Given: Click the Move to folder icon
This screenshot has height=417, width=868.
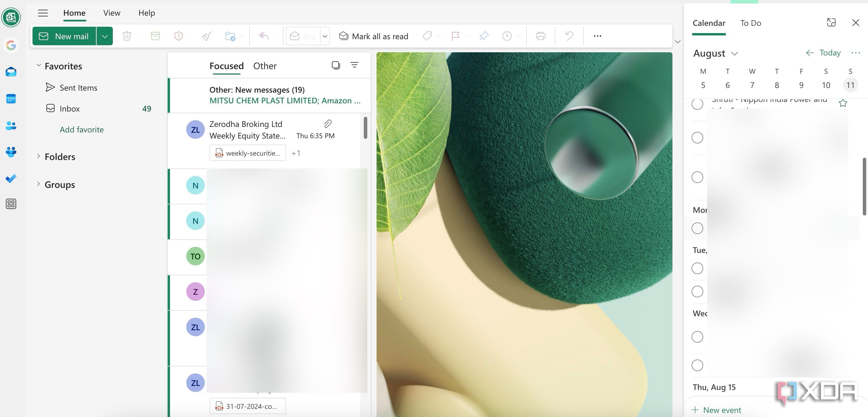Looking at the screenshot, I should click(230, 36).
